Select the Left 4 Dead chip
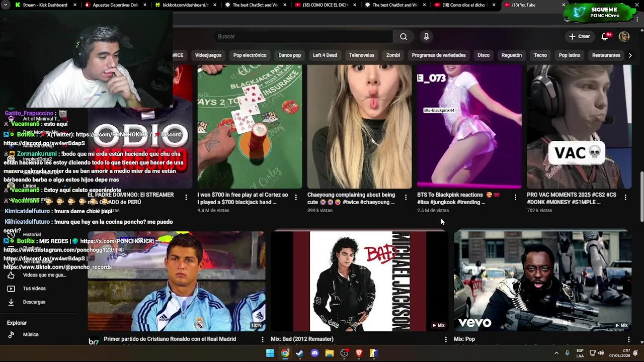644x362 pixels. tap(325, 55)
